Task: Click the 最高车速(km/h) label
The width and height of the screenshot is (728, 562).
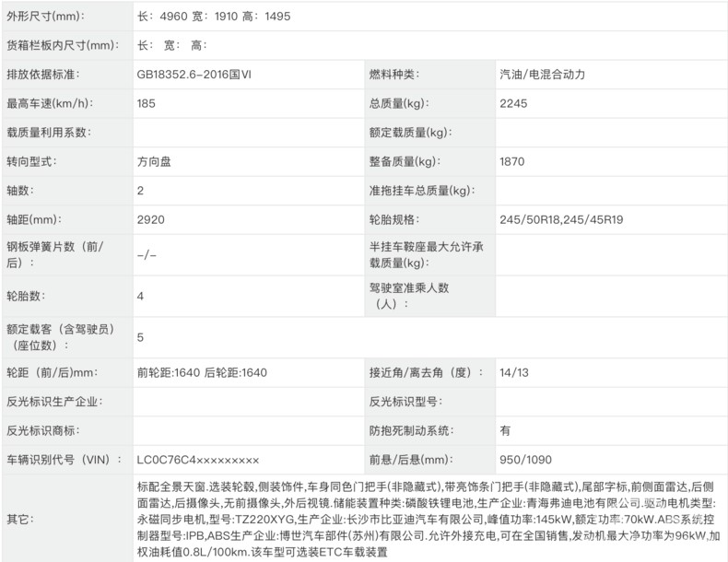Action: (50, 103)
